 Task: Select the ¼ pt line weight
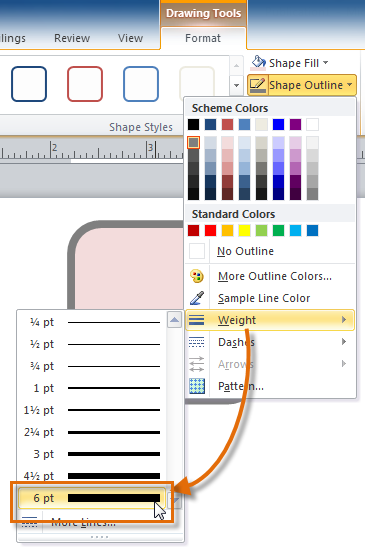[92, 322]
